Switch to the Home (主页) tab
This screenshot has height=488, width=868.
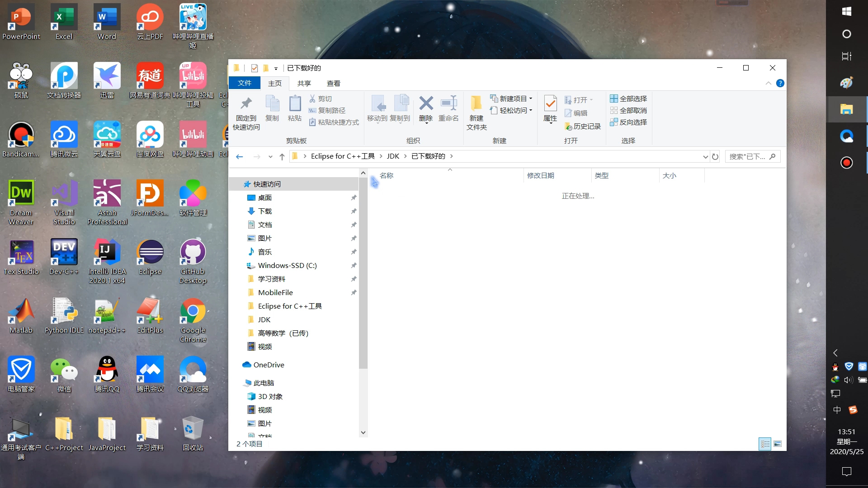(x=275, y=83)
